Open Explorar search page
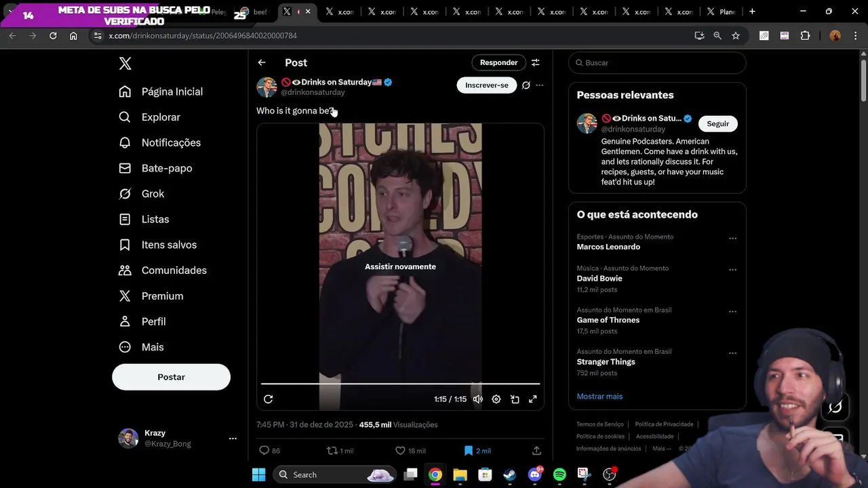Screen dimensions: 868x488 [x=150, y=117]
